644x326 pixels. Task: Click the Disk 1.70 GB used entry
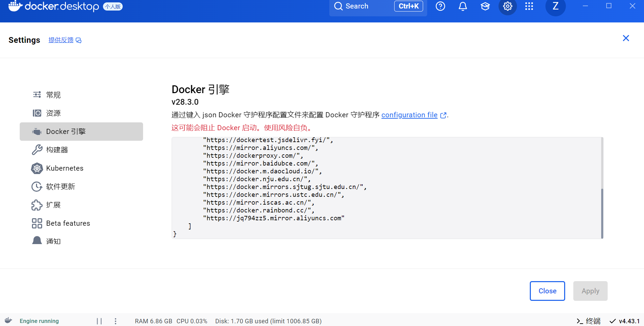pos(268,321)
